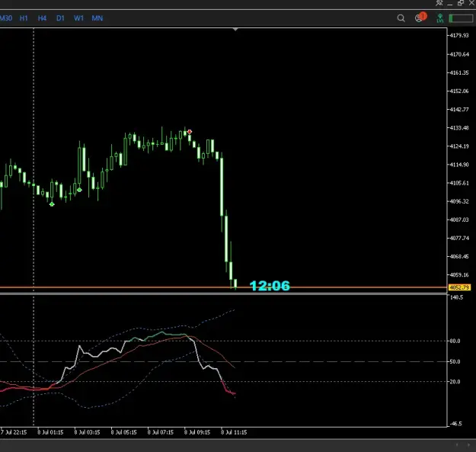Image resolution: width=476 pixels, height=452 pixels.
Task: Click the connection progress bar indicator
Action: [x=461, y=18]
